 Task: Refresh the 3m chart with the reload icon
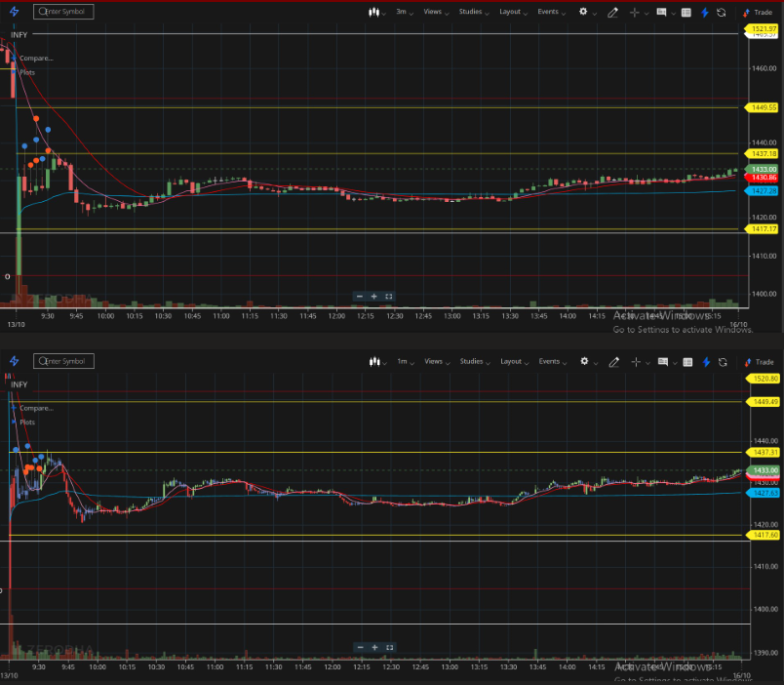pos(722,13)
